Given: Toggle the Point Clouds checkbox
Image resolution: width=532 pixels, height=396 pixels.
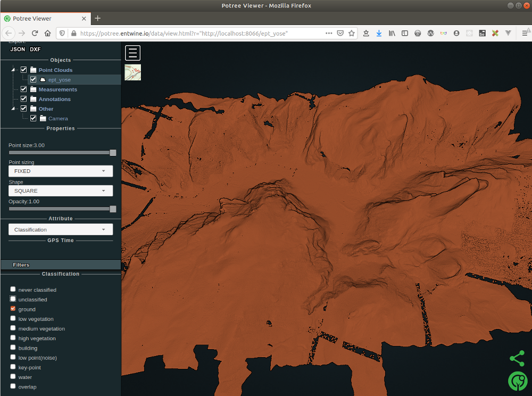Looking at the screenshot, I should click(23, 70).
